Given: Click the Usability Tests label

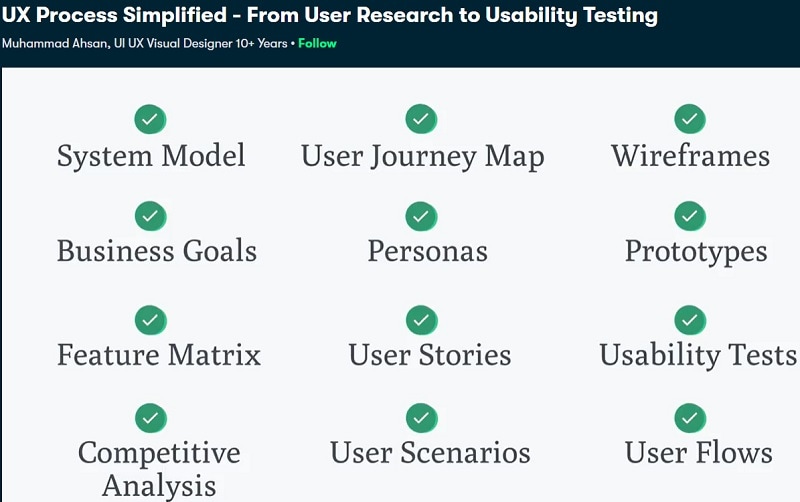Looking at the screenshot, I should click(x=698, y=355).
